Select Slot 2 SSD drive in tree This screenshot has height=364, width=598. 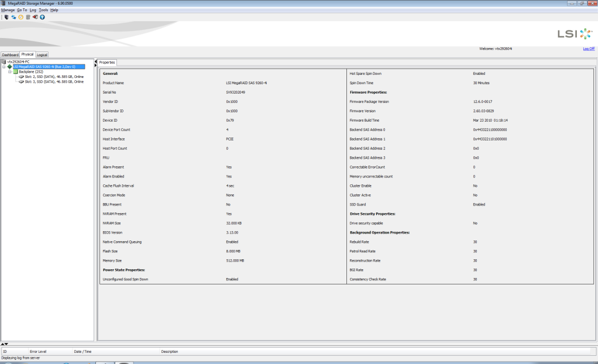pyautogui.click(x=54, y=77)
